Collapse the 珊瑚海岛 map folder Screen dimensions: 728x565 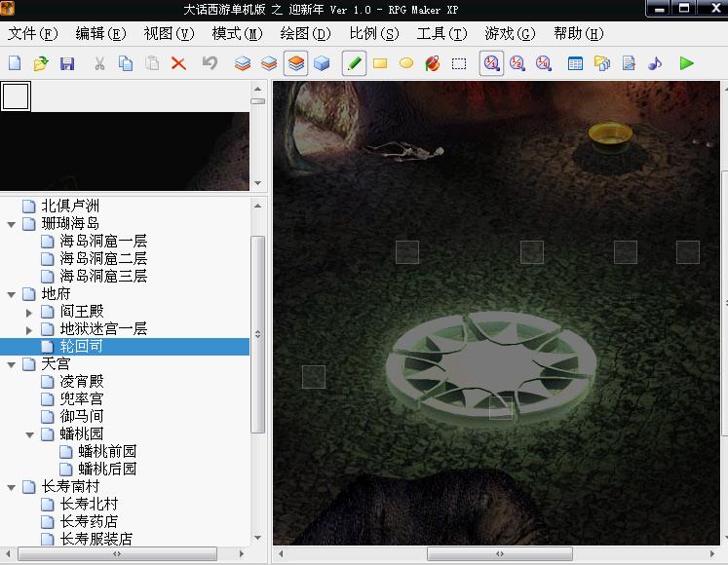12,225
